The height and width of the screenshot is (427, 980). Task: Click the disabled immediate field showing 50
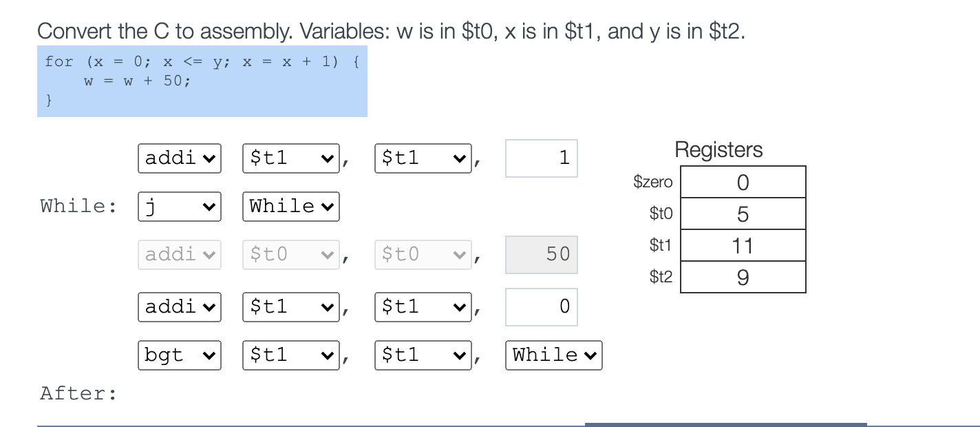[x=541, y=254]
